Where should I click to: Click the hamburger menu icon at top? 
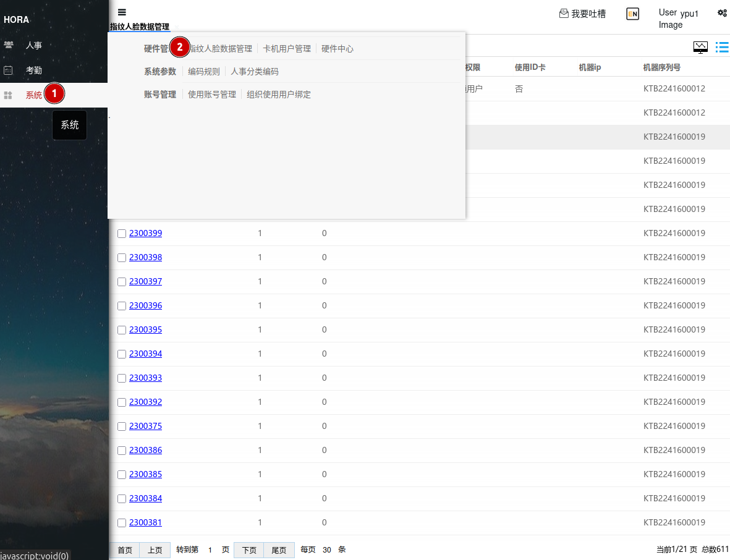click(122, 12)
